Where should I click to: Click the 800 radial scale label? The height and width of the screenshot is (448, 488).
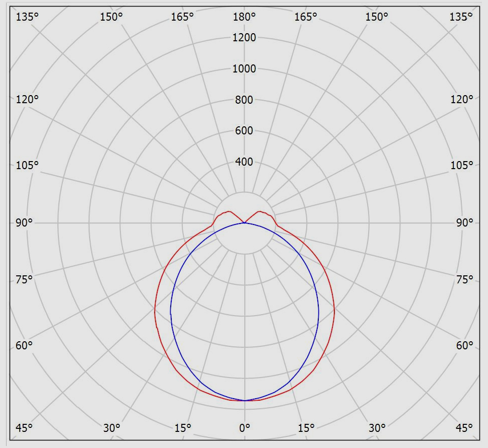[244, 100]
